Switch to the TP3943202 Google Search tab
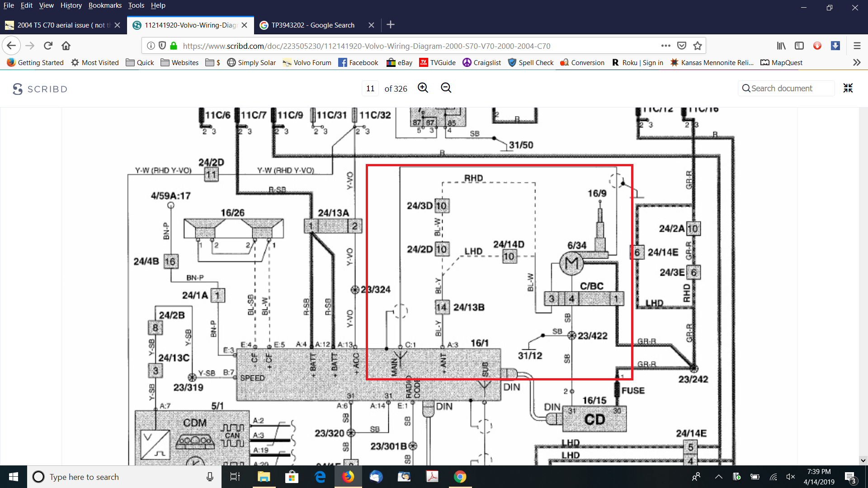 click(312, 25)
